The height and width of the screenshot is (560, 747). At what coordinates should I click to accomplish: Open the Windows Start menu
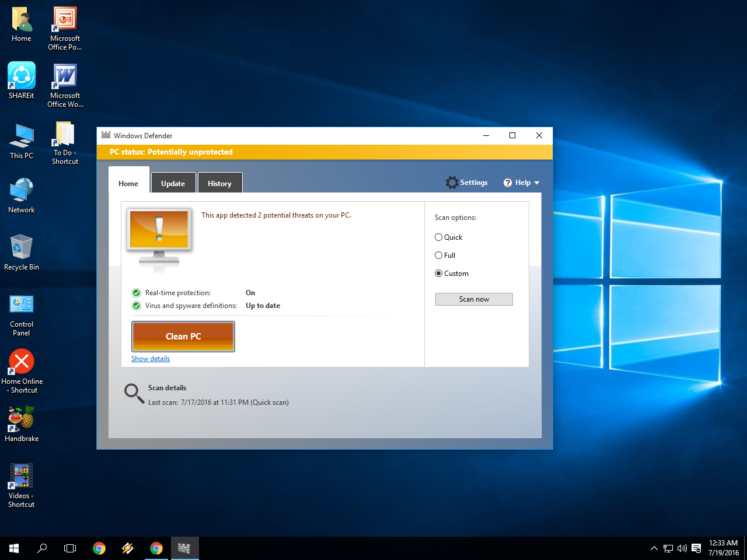coord(14,548)
